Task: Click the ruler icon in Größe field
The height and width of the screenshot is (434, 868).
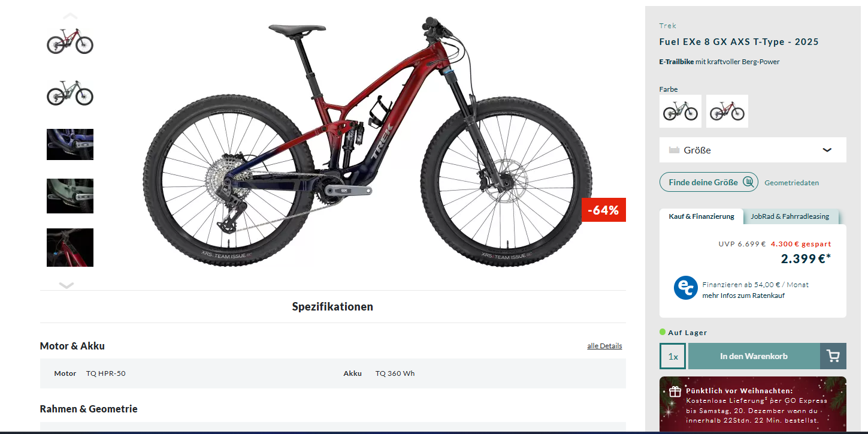Action: pyautogui.click(x=674, y=150)
